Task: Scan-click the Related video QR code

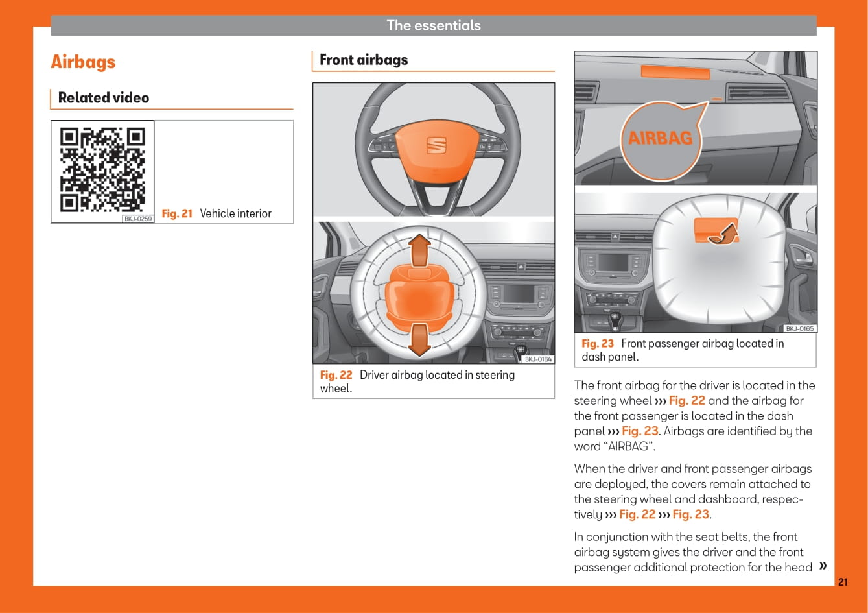Action: [102, 169]
